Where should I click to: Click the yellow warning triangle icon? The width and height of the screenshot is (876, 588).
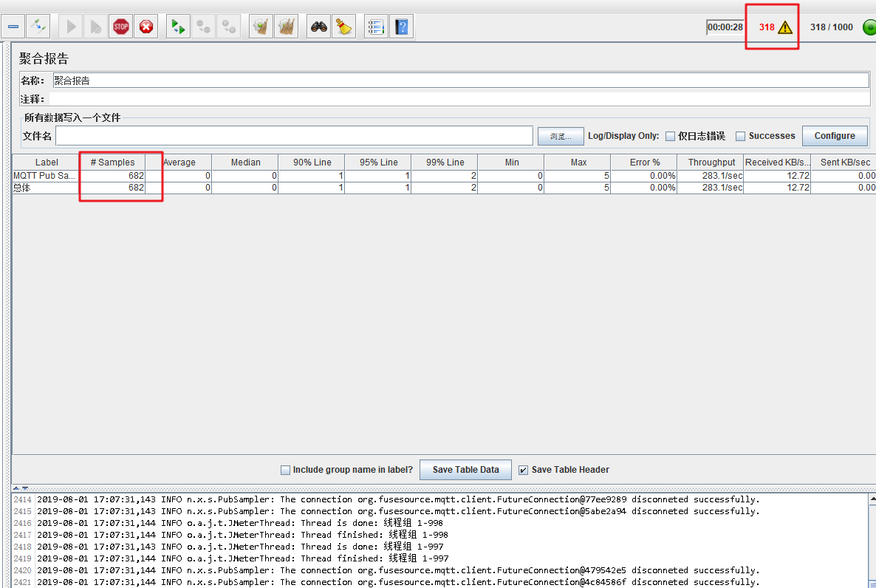(785, 27)
